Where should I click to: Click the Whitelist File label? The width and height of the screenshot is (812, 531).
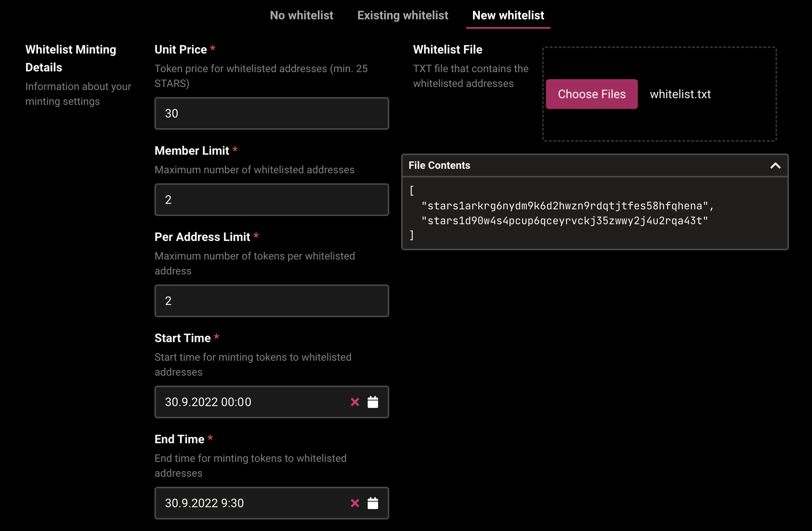coord(447,49)
